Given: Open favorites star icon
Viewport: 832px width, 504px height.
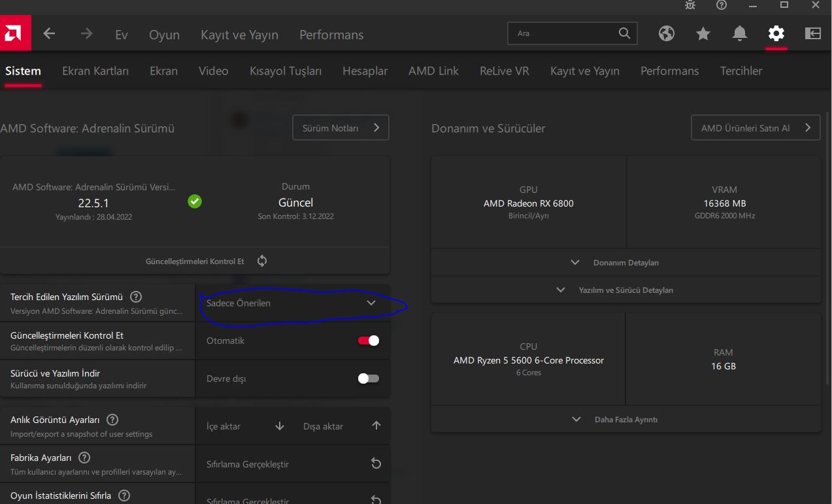Looking at the screenshot, I should point(703,33).
